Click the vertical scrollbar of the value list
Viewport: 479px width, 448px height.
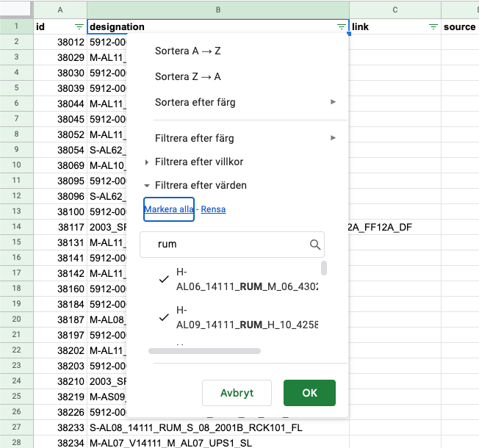click(324, 268)
